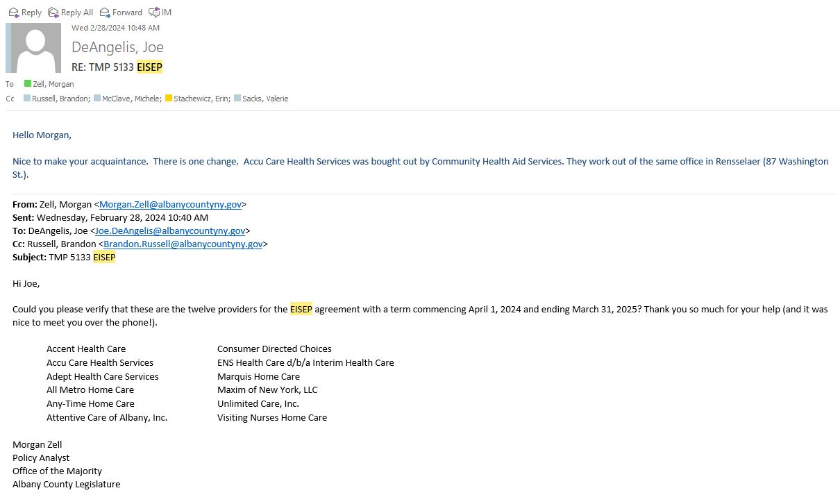Image resolution: width=840 pixels, height=504 pixels.
Task: Open the Morgan.Zell@albanycountyny.gov email link
Action: [170, 205]
